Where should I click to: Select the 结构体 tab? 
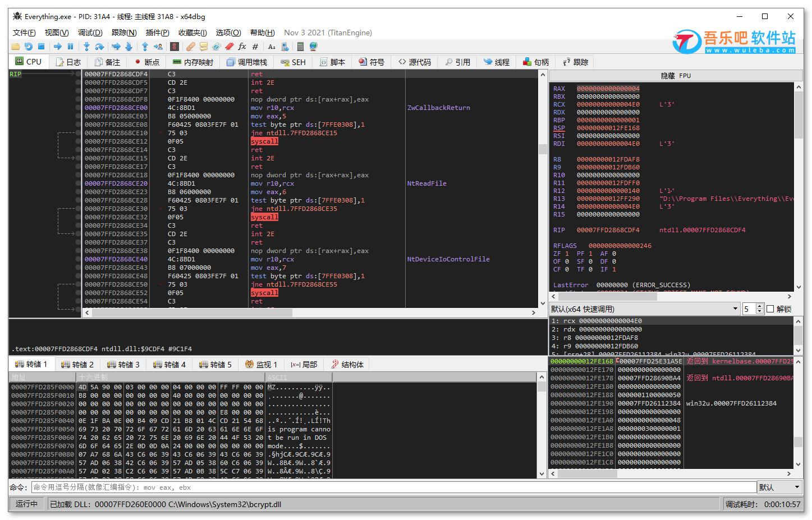click(x=347, y=365)
